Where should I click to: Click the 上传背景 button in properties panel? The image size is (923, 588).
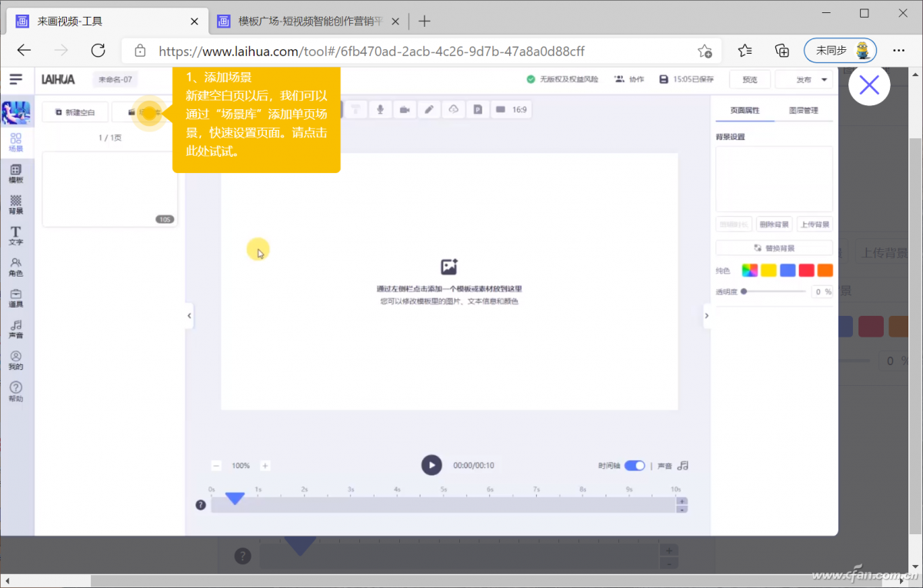[815, 224]
